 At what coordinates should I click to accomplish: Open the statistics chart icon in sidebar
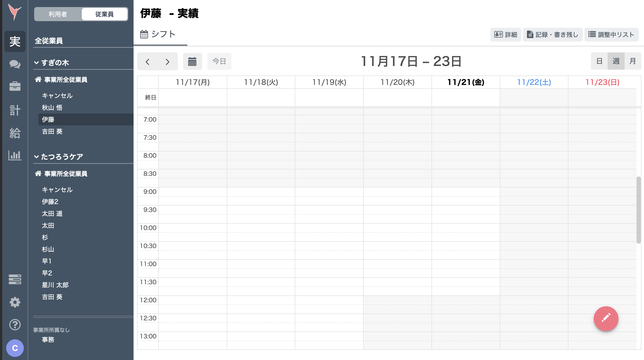coord(15,155)
